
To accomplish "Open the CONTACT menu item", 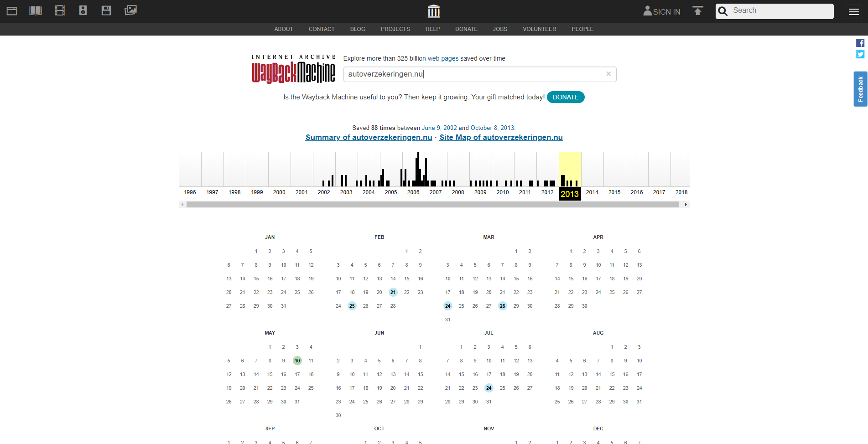I will pos(322,29).
